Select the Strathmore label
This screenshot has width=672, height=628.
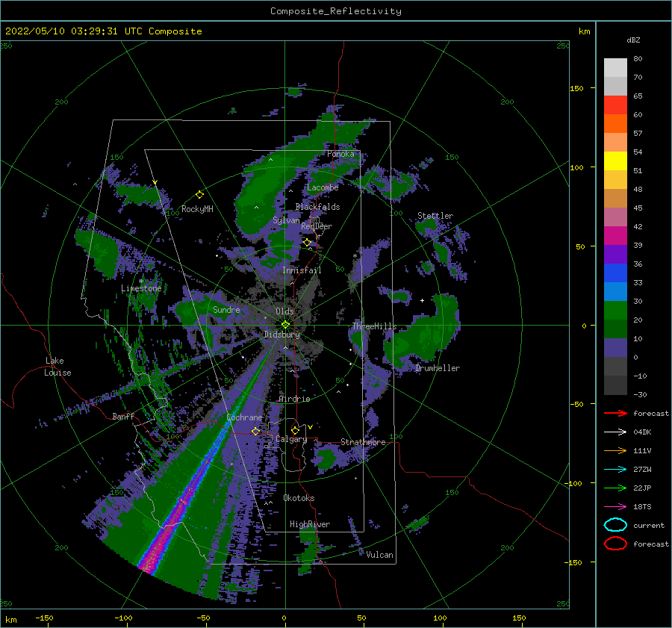[x=363, y=442]
